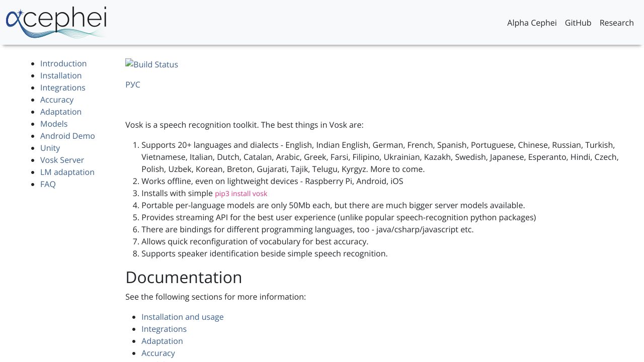Open Installation page from sidebar
644x362 pixels.
tap(61, 75)
